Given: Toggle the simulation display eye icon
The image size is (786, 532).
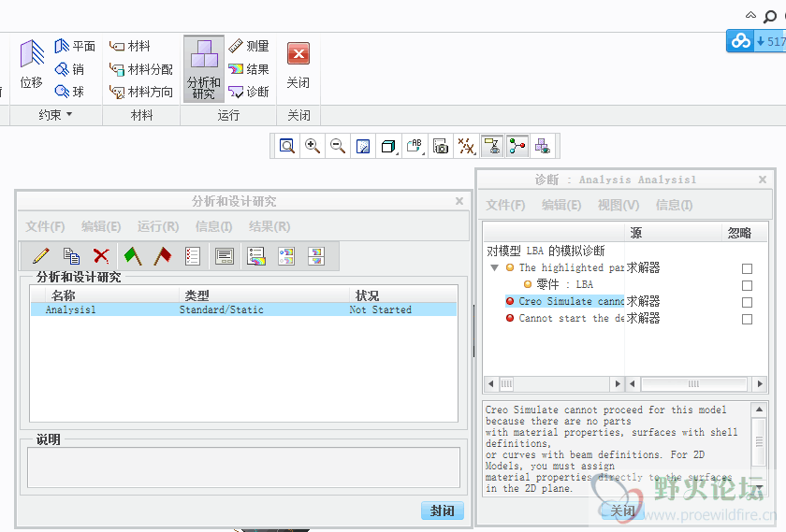Looking at the screenshot, I should click(x=493, y=146).
